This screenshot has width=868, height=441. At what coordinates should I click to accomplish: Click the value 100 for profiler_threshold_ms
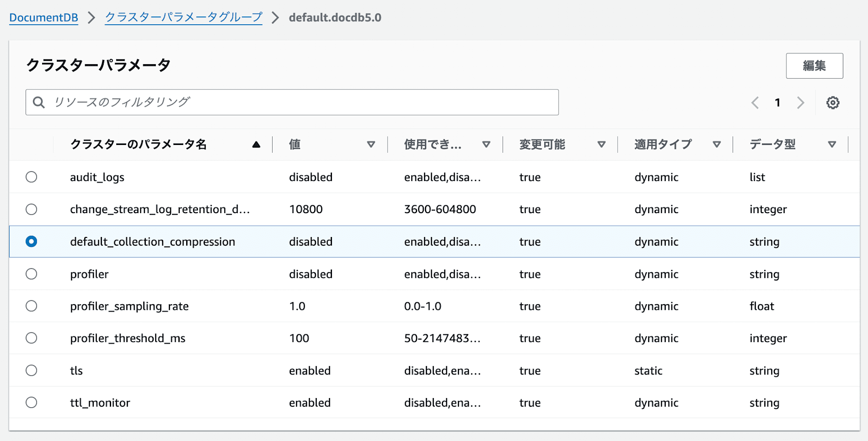point(299,339)
